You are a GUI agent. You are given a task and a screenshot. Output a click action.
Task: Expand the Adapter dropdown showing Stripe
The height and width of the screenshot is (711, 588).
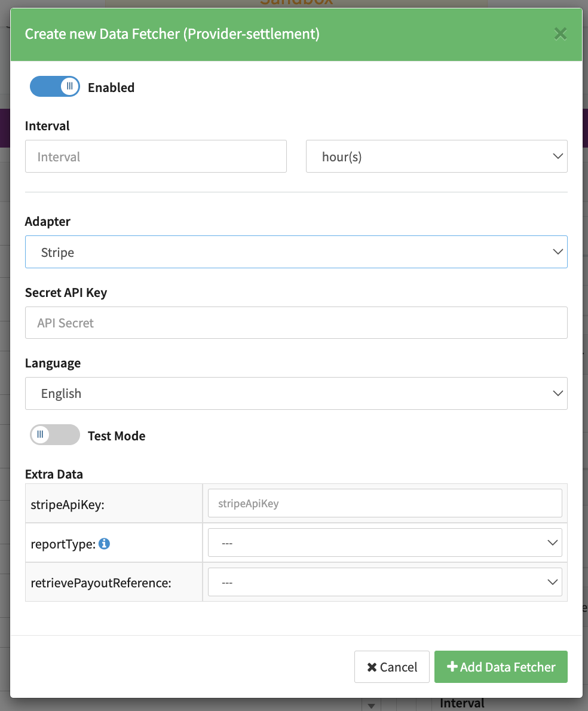(296, 252)
